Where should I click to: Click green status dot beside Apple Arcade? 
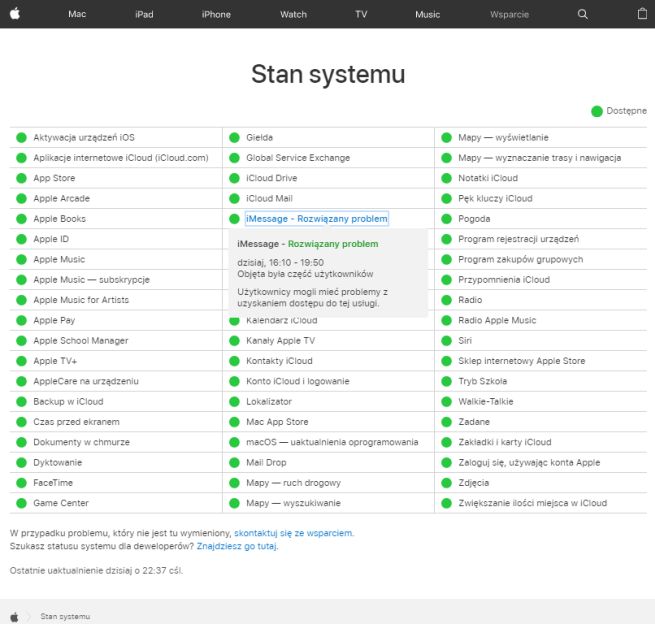[x=21, y=199]
